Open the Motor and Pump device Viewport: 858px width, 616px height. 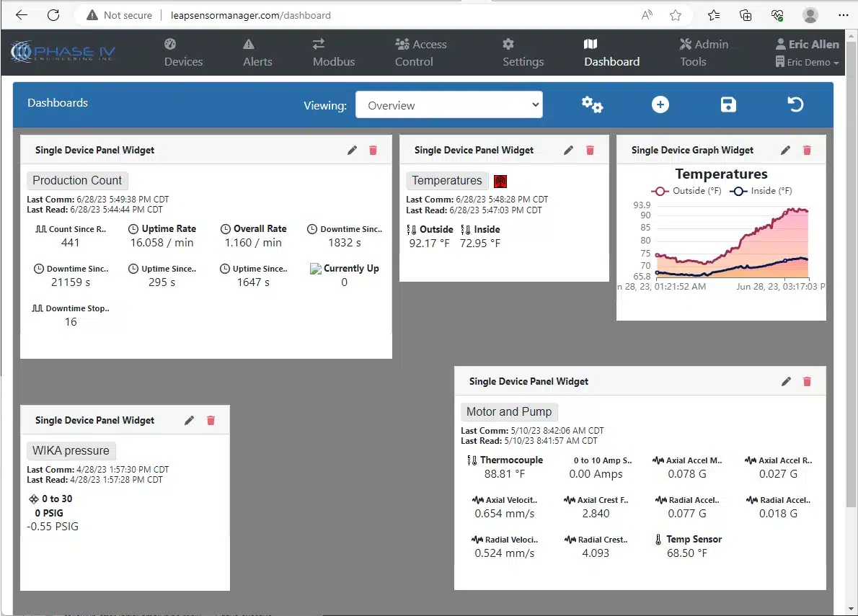[x=508, y=412]
